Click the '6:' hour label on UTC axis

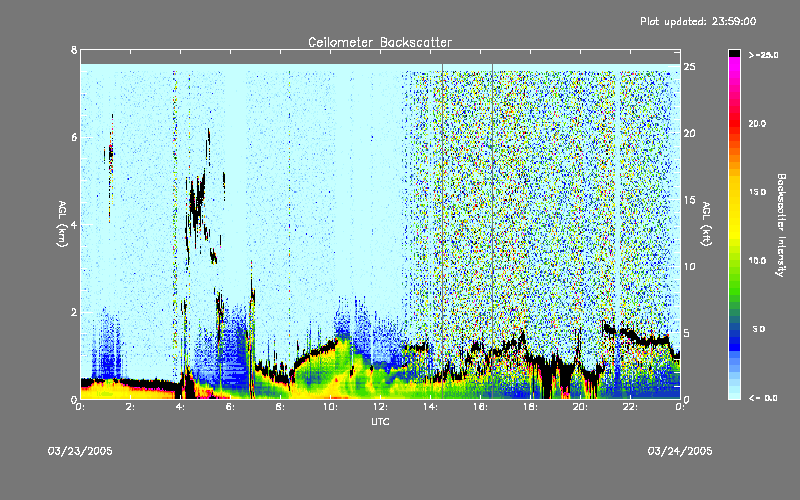(x=231, y=407)
